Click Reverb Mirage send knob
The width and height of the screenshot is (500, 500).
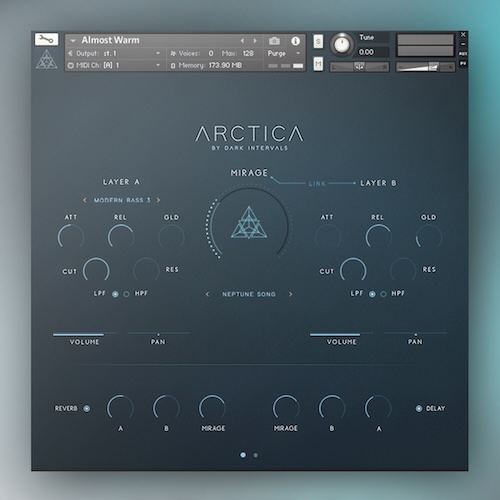click(x=212, y=408)
